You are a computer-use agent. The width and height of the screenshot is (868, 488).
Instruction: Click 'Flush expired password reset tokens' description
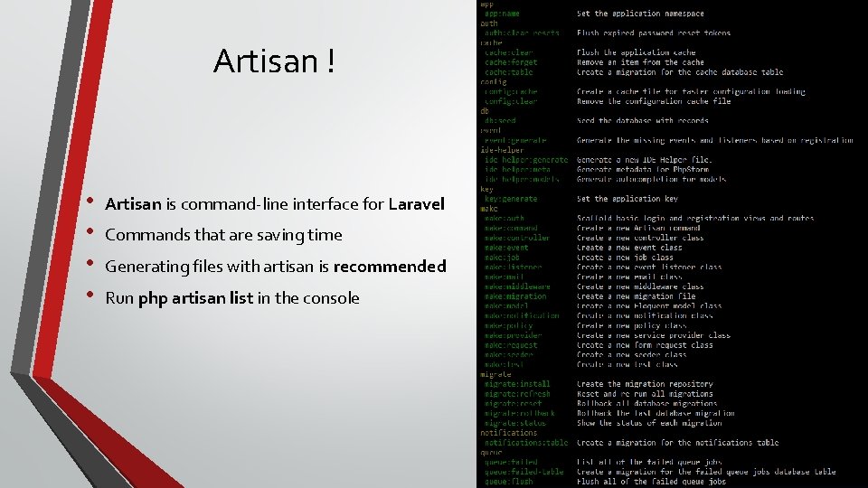point(654,33)
